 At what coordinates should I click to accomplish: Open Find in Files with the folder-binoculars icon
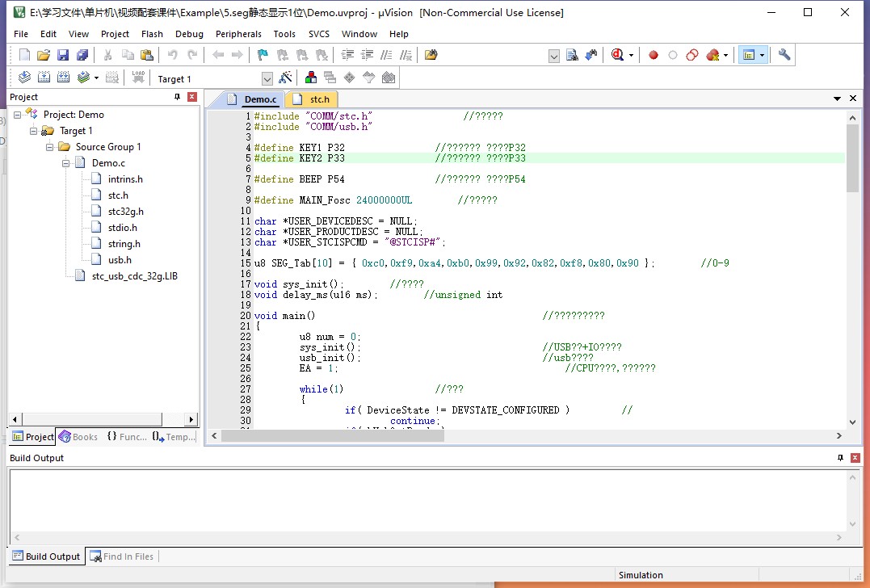click(x=431, y=55)
